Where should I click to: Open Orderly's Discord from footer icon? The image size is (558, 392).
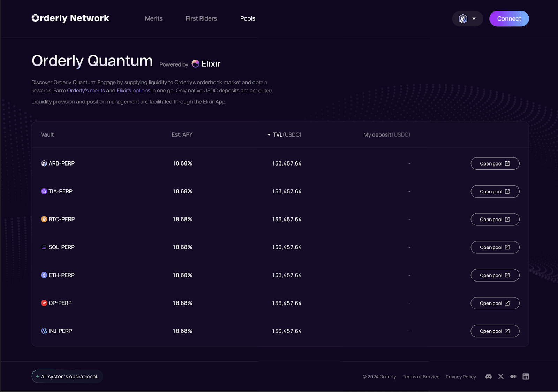tap(489, 376)
